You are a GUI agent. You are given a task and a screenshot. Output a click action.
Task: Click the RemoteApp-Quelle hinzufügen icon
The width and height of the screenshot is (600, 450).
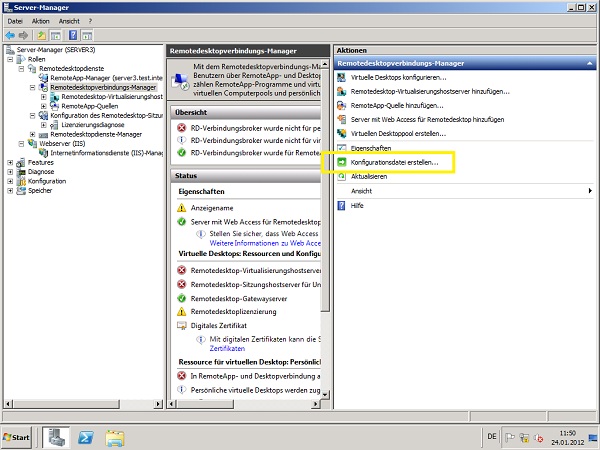(341, 105)
